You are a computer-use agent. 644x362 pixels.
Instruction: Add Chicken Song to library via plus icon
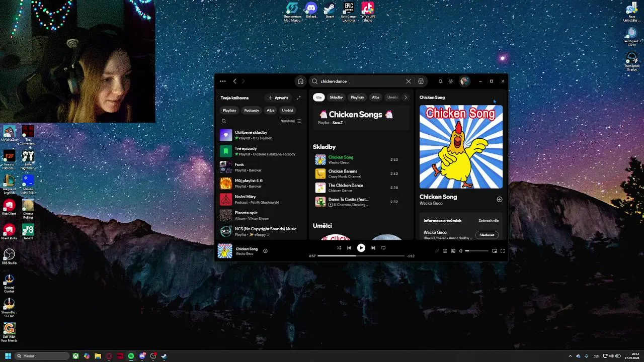tap(500, 199)
